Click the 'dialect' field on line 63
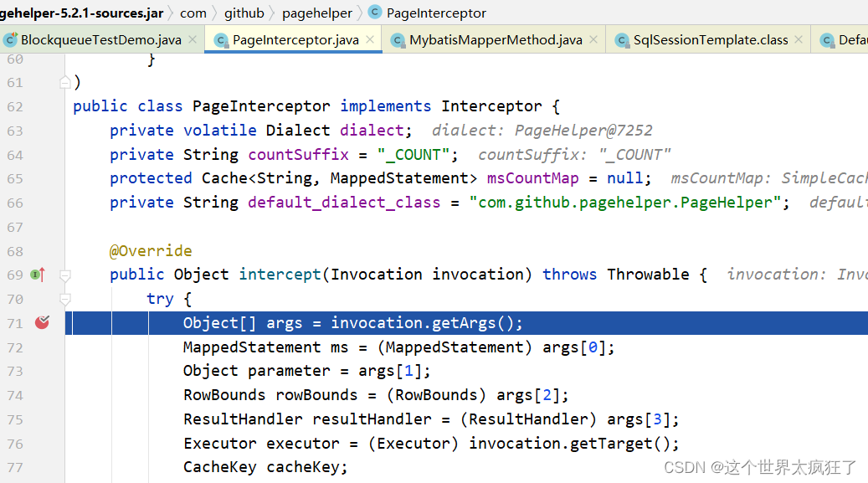 point(372,130)
